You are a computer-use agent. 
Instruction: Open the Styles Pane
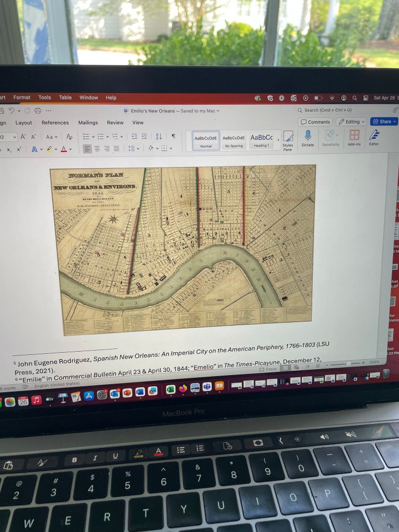(288, 140)
